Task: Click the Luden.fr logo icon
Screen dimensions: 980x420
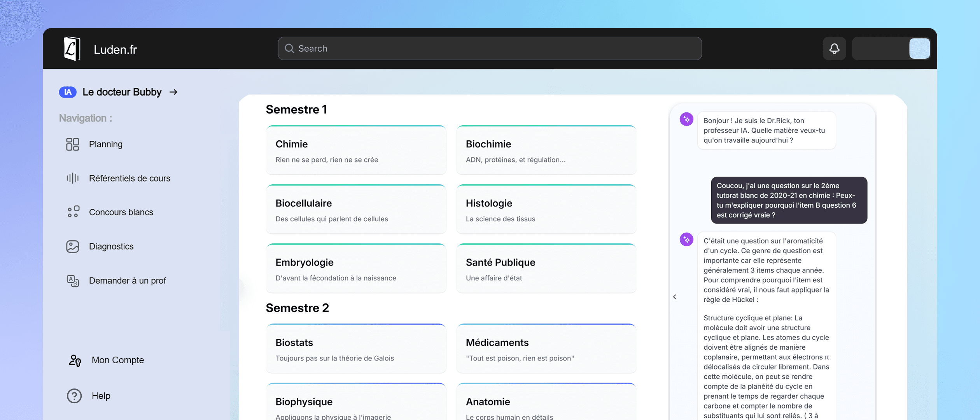Action: 72,48
